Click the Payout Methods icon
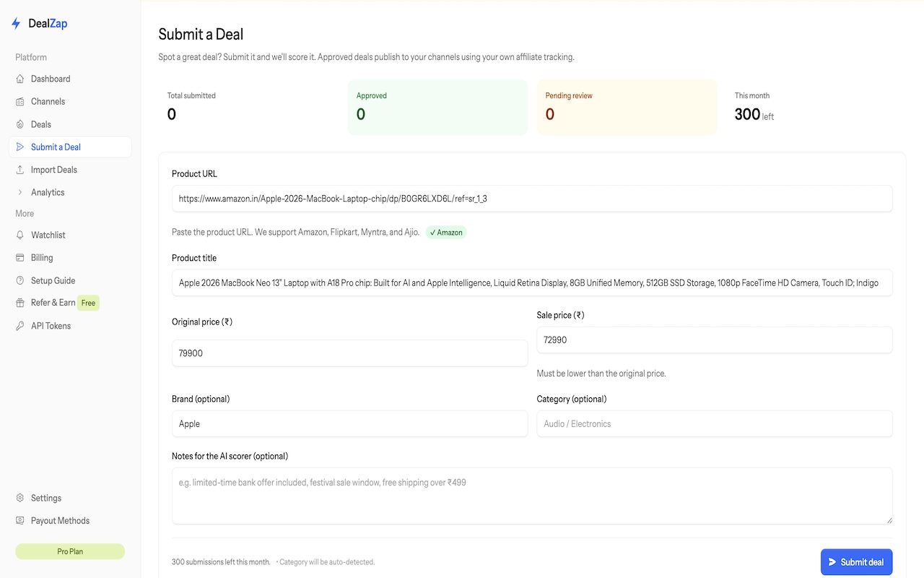This screenshot has height=578, width=924. pyautogui.click(x=20, y=521)
